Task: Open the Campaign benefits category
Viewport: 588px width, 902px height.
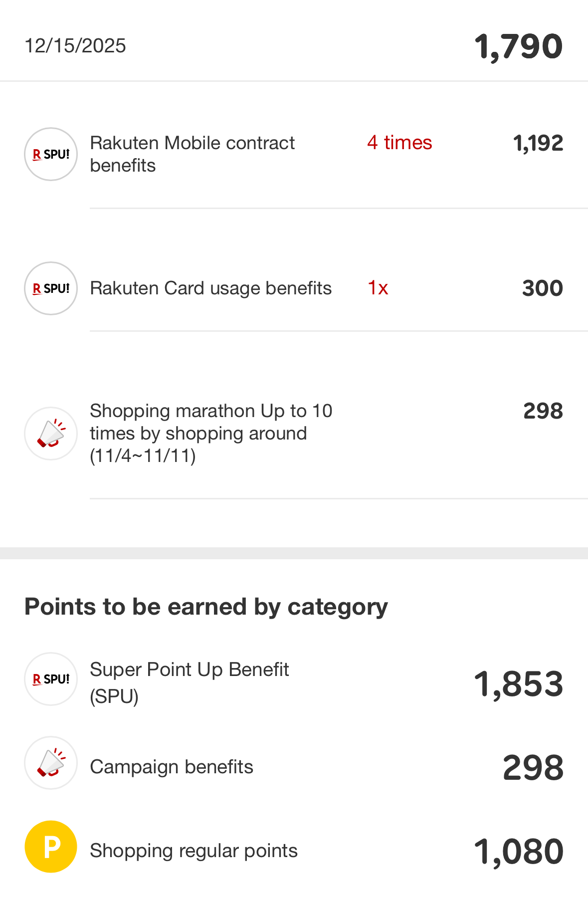Action: pyautogui.click(x=172, y=767)
